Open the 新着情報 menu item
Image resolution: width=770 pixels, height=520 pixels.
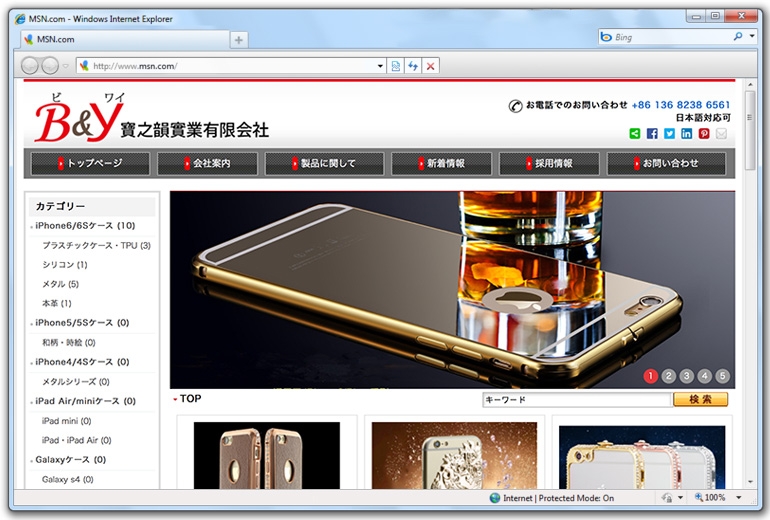441,164
